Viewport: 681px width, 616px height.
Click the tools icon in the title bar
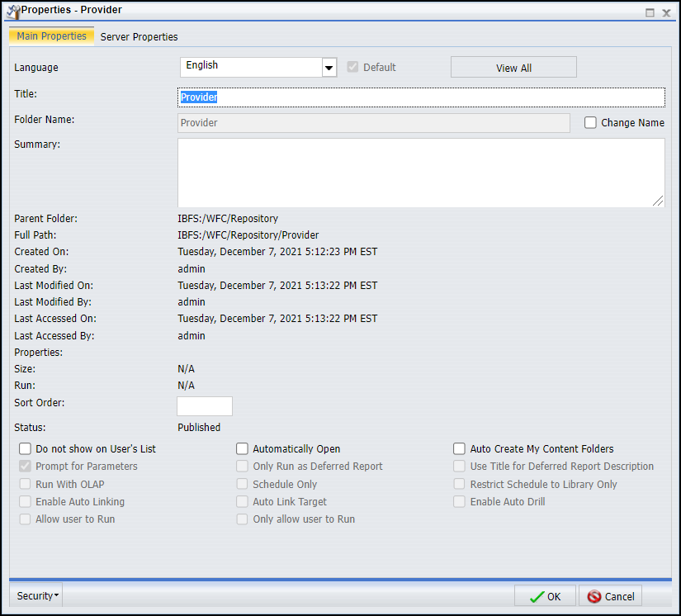12,10
